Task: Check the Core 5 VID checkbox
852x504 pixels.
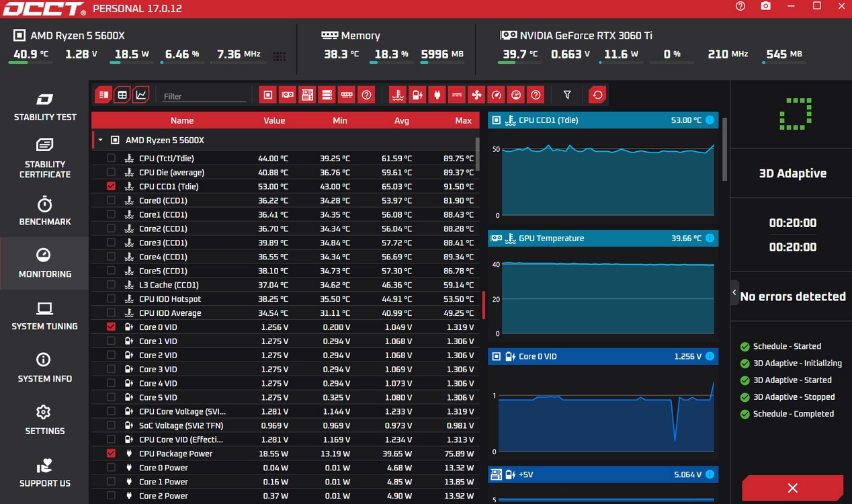Action: click(111, 397)
